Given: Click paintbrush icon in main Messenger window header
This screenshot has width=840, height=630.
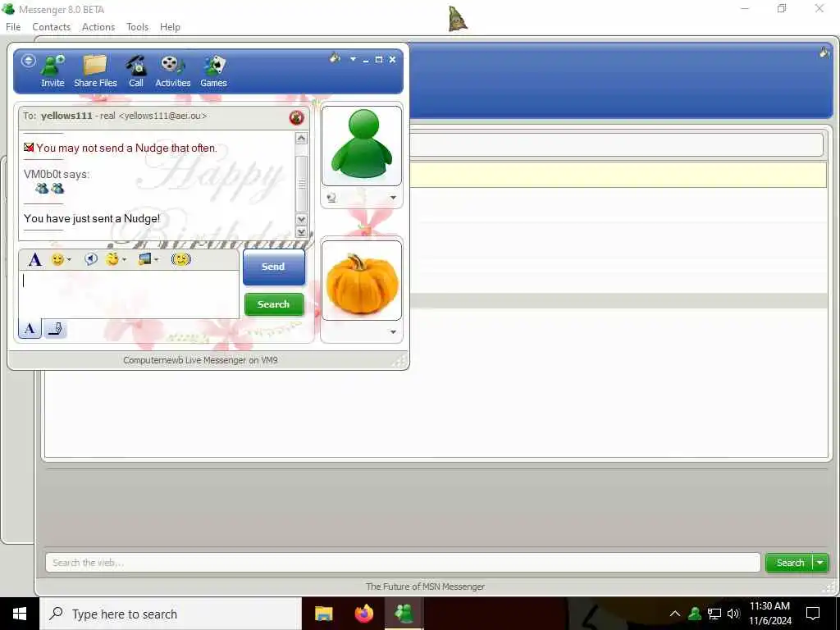Looking at the screenshot, I should click(824, 52).
